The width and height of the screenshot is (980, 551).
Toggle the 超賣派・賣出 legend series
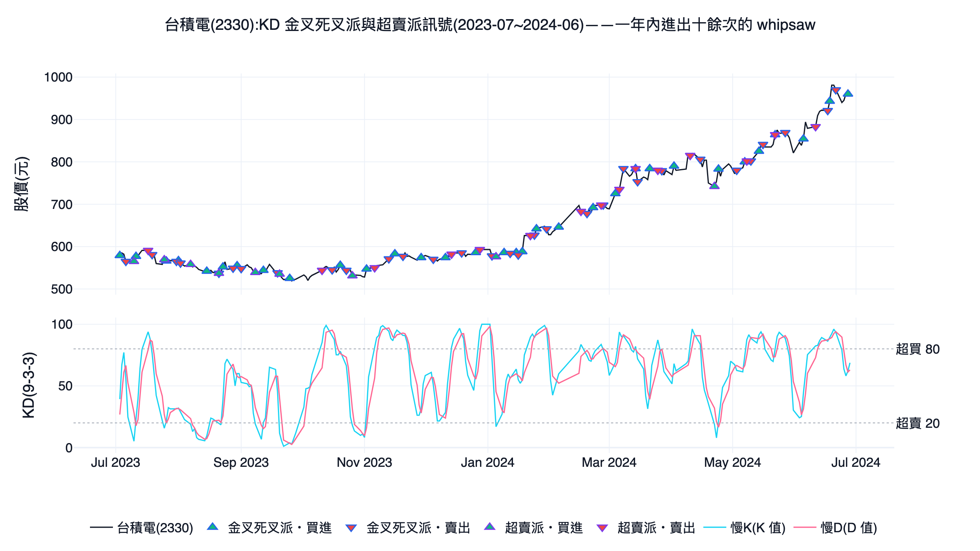tap(646, 528)
